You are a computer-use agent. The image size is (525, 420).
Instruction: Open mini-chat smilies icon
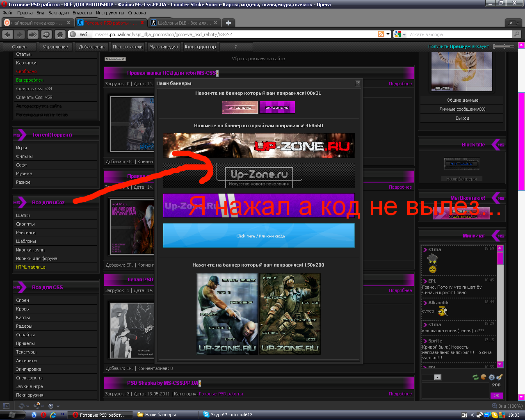point(484,377)
